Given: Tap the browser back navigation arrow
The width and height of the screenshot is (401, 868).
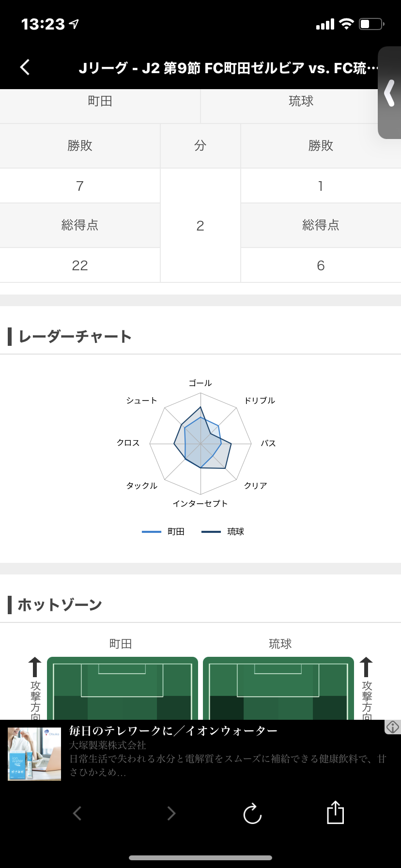Looking at the screenshot, I should coord(77,813).
